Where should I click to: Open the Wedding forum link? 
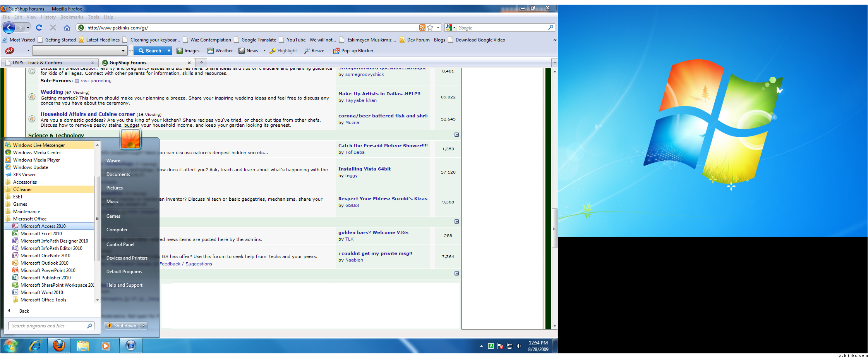click(52, 92)
